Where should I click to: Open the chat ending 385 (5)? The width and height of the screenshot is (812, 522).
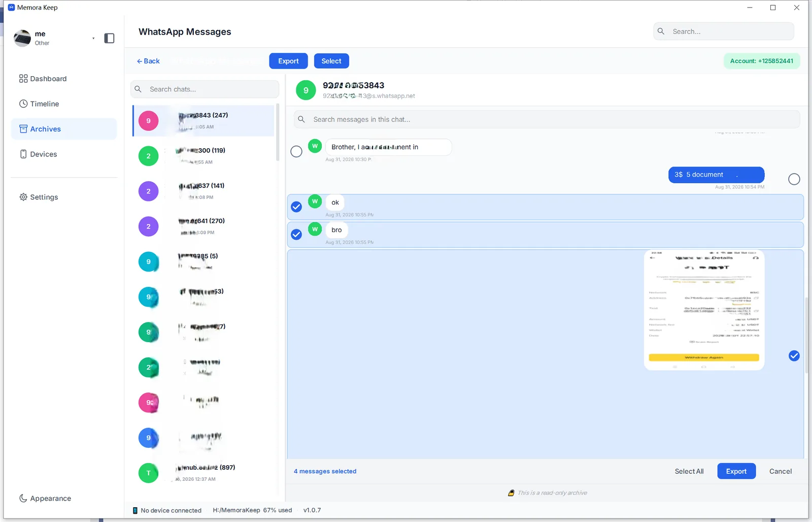coord(204,262)
